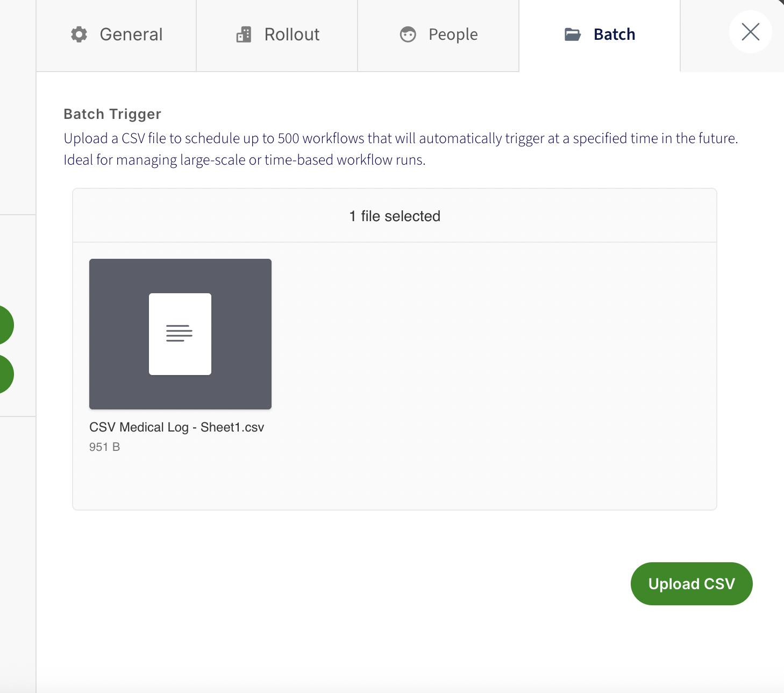
Task: Click the '1 file selected' header
Action: tap(395, 216)
